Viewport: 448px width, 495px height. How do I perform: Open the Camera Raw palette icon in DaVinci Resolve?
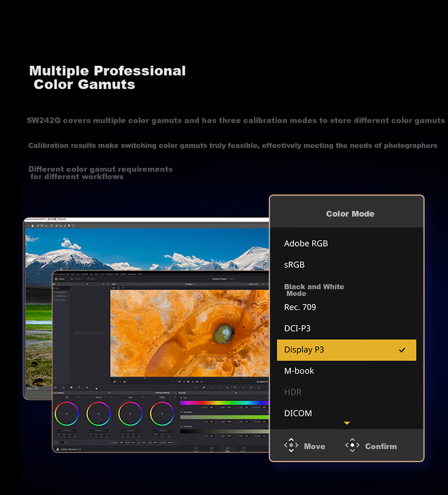click(x=56, y=387)
